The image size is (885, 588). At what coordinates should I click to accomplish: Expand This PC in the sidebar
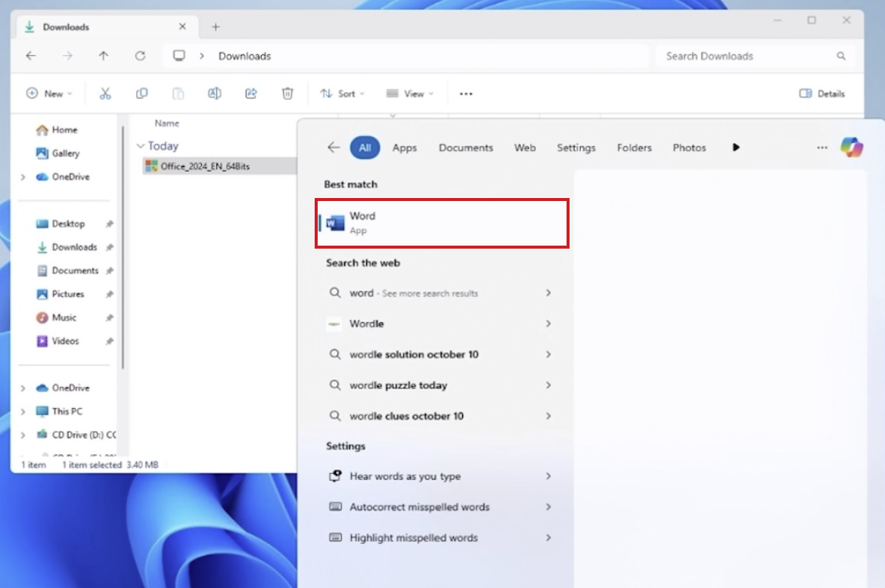pyautogui.click(x=23, y=412)
